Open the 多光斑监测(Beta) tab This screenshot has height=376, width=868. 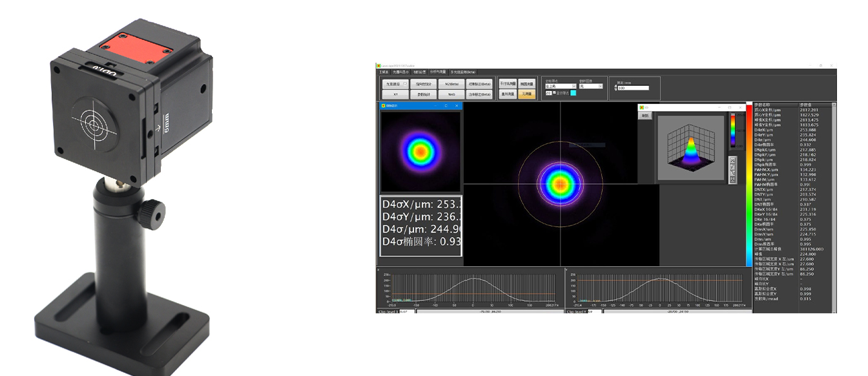tap(461, 72)
